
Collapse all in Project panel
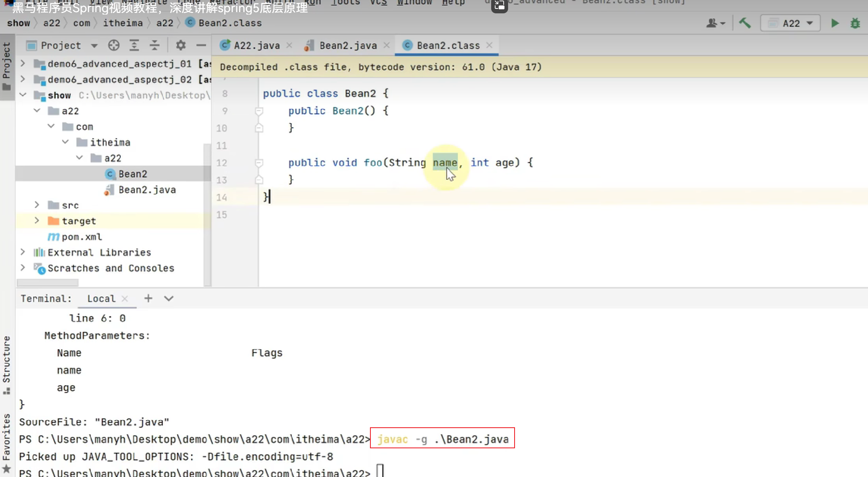click(x=155, y=45)
